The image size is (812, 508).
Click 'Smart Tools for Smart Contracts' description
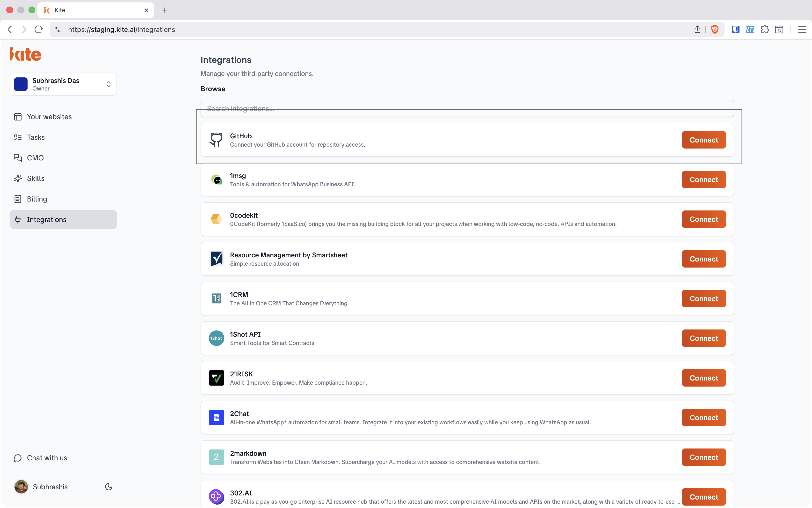pyautogui.click(x=272, y=343)
